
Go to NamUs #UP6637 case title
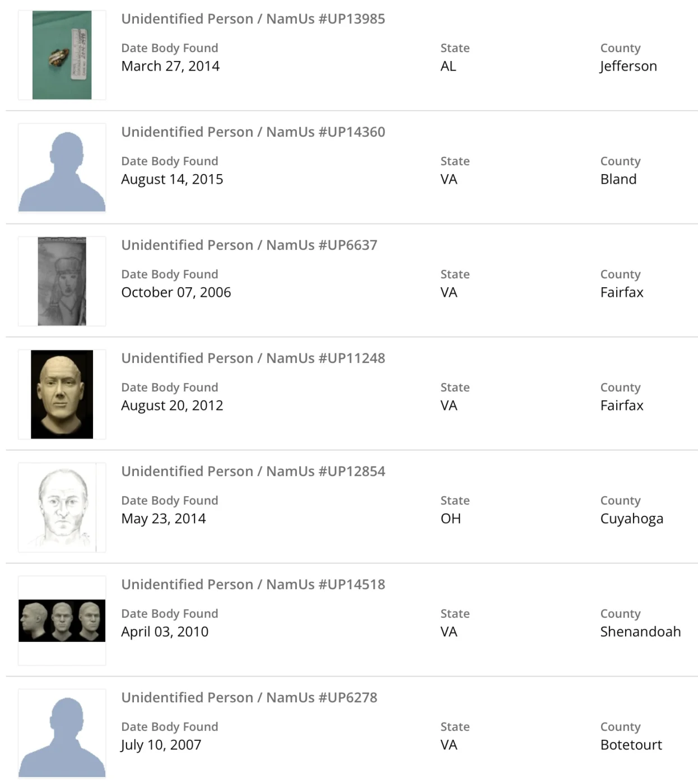(249, 245)
